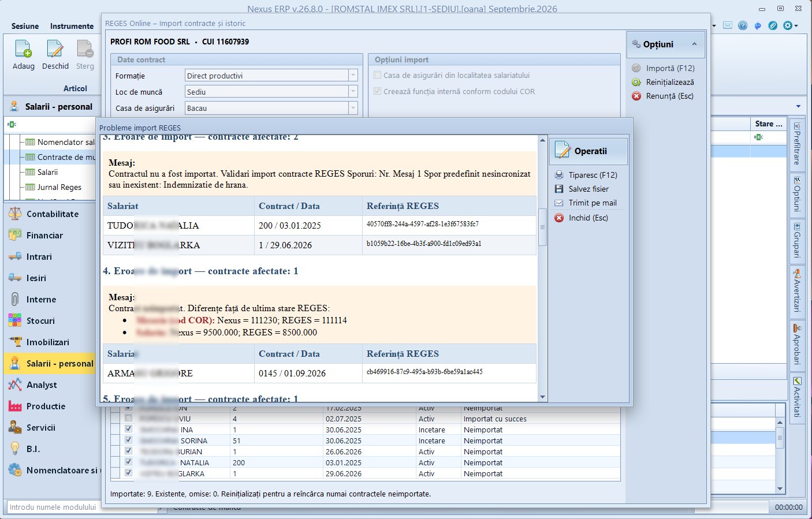The image size is (812, 519).
Task: Toggle checkbox for contract number 200
Action: [x=128, y=462]
